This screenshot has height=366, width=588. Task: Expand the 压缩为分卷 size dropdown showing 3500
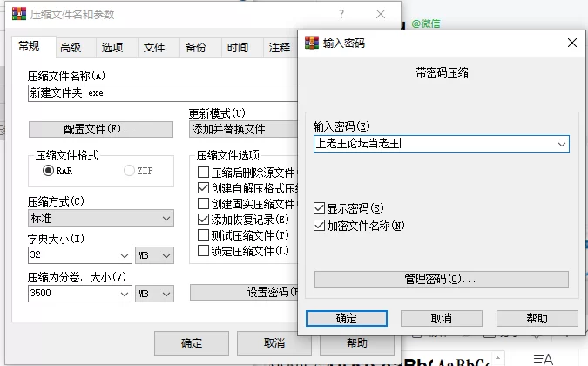(125, 294)
